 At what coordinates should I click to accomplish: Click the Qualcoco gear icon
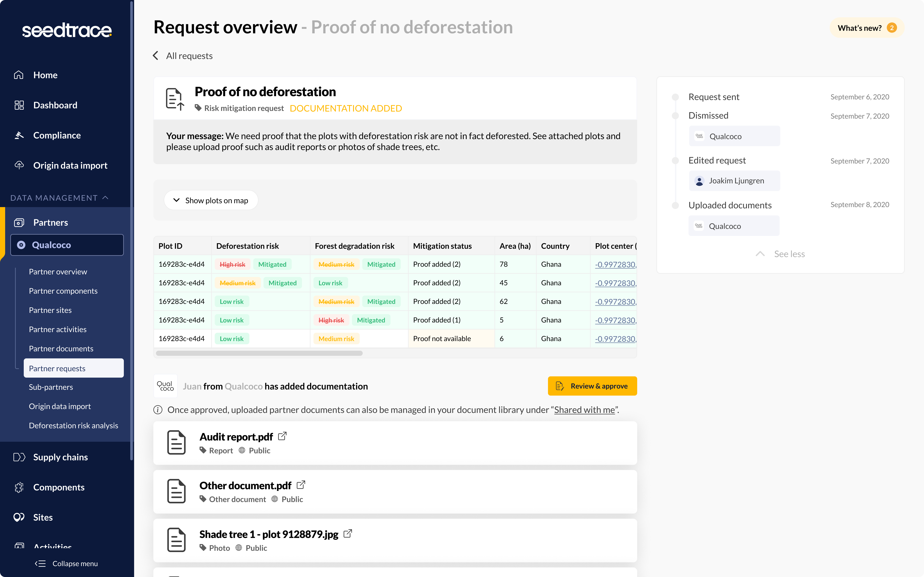(21, 245)
